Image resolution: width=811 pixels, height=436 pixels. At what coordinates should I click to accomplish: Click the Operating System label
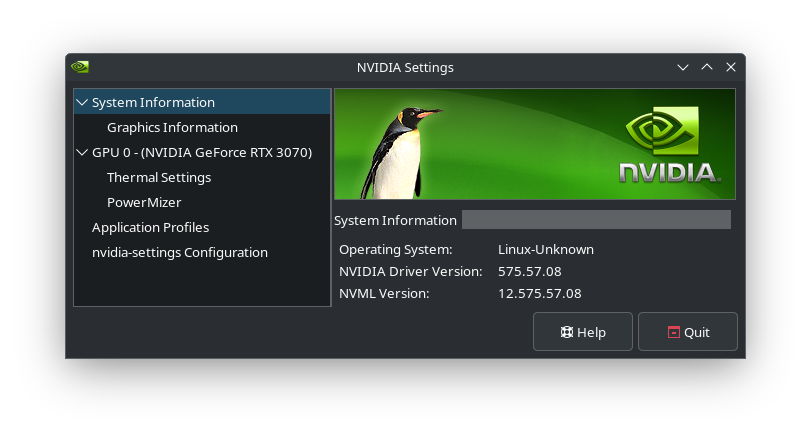[396, 249]
